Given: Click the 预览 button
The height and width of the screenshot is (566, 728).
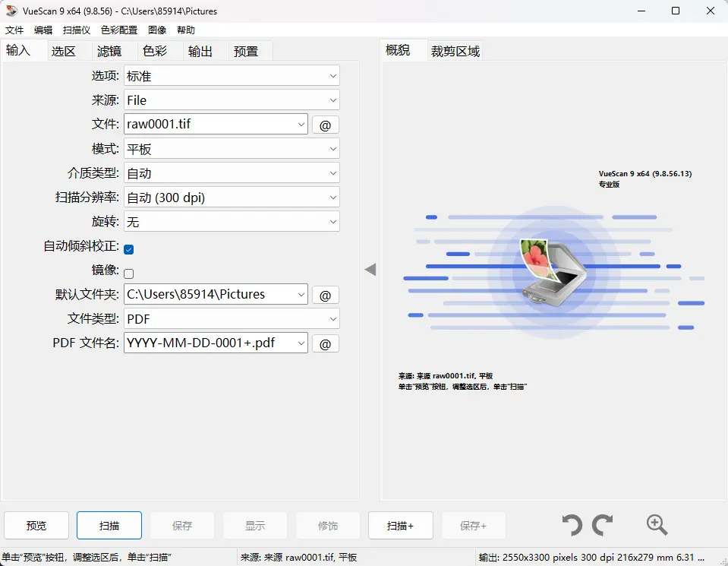Looking at the screenshot, I should 36,526.
